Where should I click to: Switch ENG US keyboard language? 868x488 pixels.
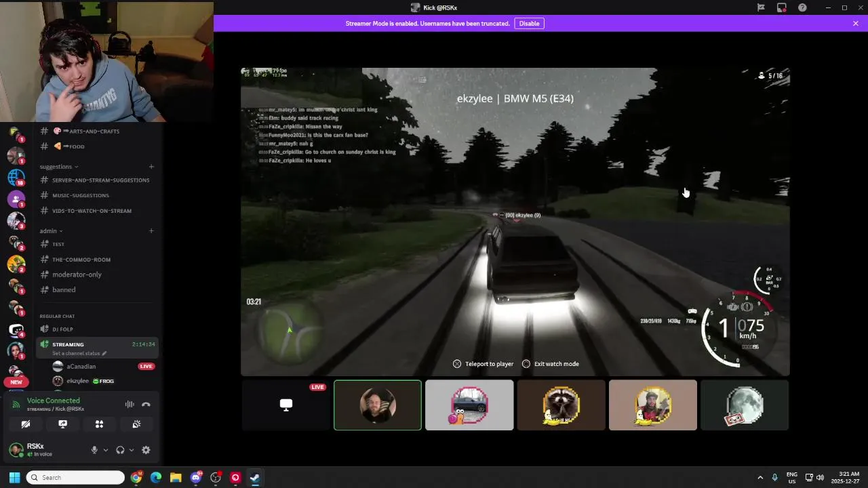[x=791, y=477]
